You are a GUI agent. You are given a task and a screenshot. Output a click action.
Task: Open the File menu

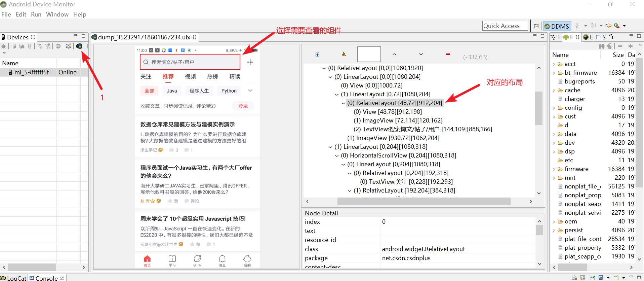pos(6,14)
